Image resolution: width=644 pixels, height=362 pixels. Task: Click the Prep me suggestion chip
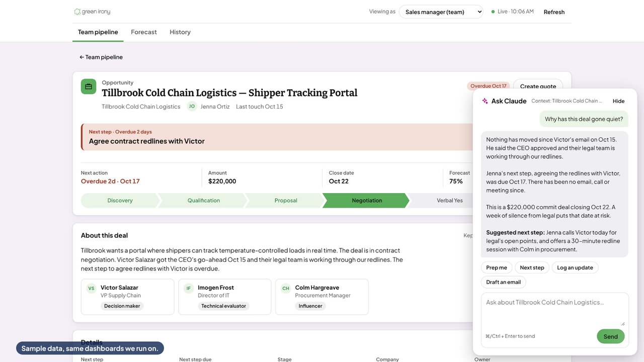coord(497,267)
